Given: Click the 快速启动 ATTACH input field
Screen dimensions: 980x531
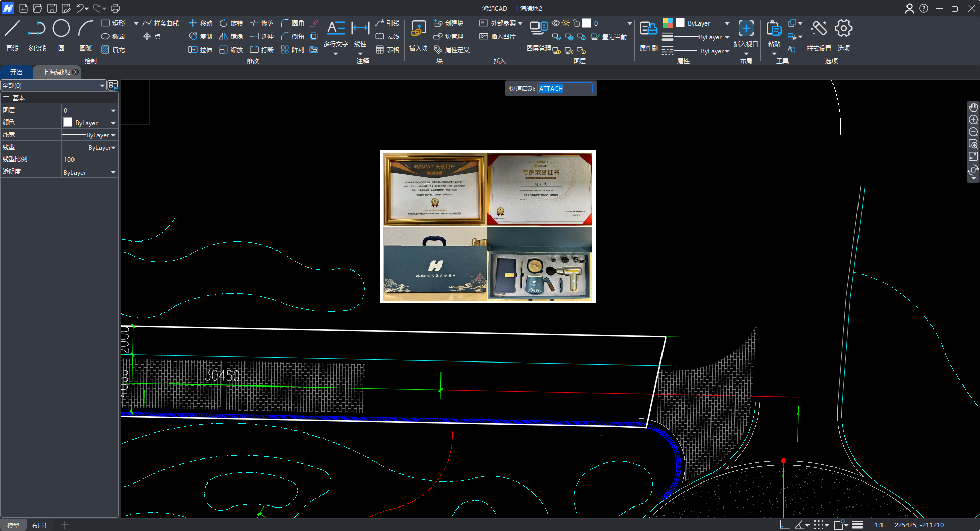Looking at the screenshot, I should pyautogui.click(x=565, y=89).
